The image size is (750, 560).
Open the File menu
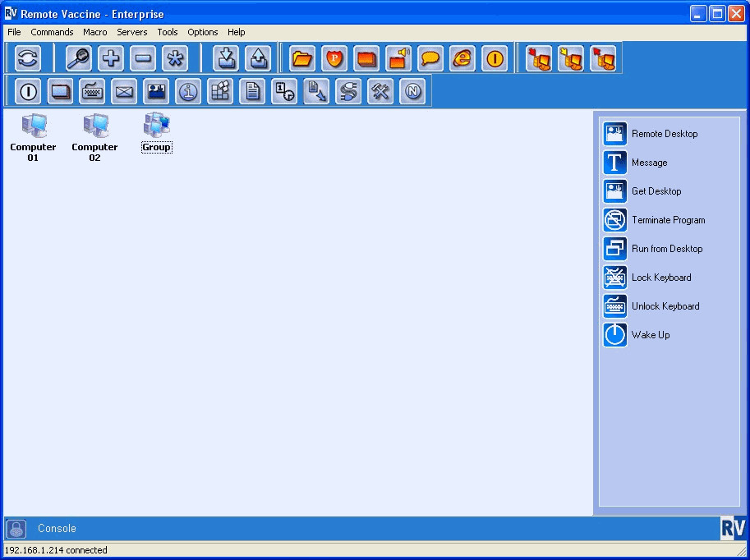click(x=14, y=32)
